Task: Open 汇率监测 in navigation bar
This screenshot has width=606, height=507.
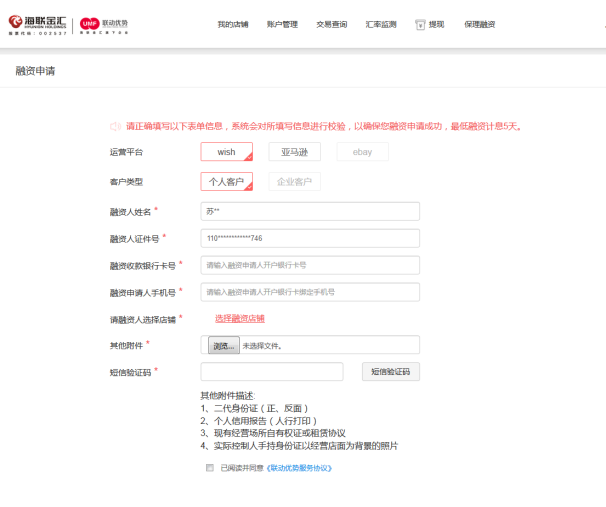Action: point(380,24)
